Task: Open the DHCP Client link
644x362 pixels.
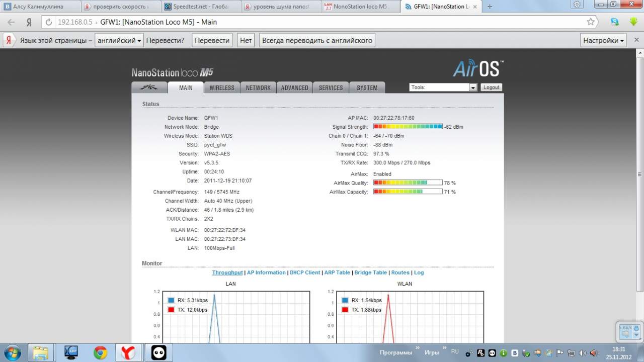Action: pyautogui.click(x=305, y=273)
